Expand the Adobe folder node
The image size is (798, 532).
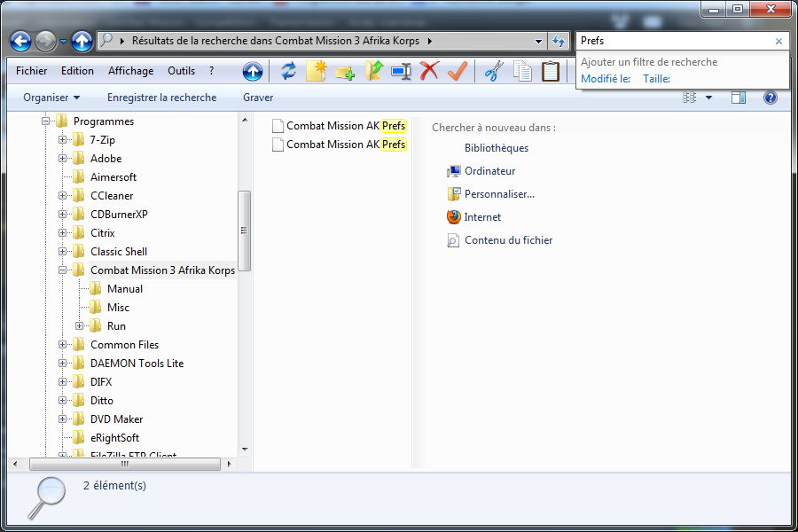pos(62,159)
